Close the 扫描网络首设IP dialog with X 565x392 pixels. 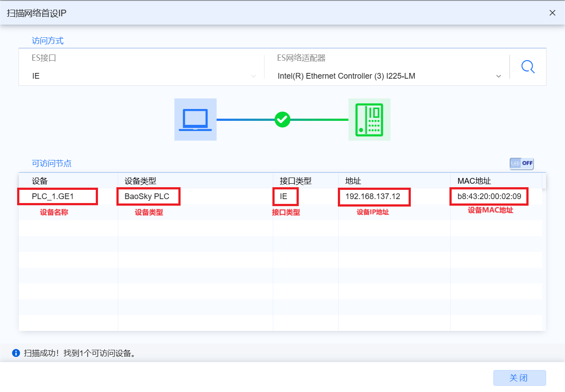[x=552, y=13]
